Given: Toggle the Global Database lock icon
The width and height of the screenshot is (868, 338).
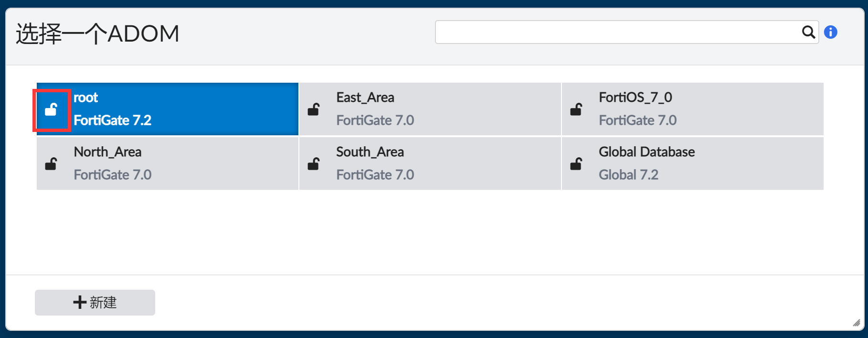Looking at the screenshot, I should click(576, 164).
